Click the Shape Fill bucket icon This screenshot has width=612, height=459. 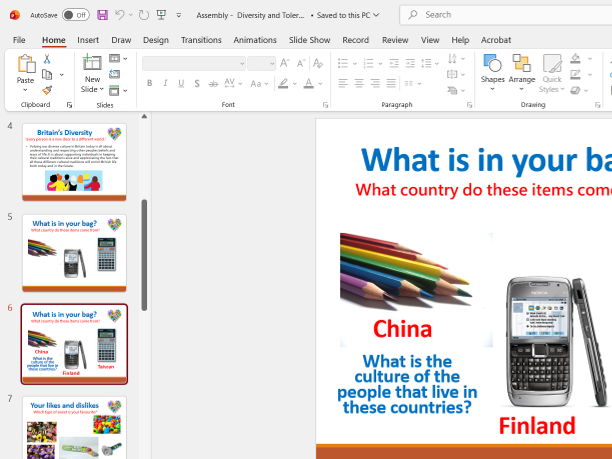pos(575,59)
